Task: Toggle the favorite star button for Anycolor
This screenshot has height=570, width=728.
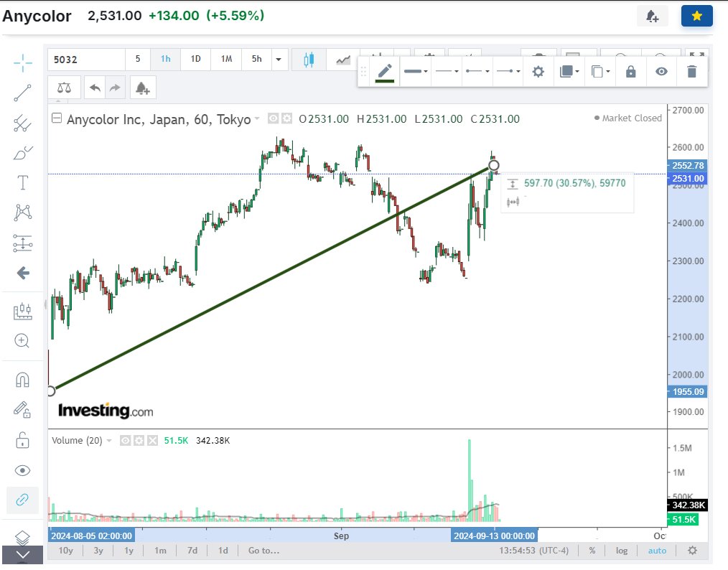Action: 696,17
